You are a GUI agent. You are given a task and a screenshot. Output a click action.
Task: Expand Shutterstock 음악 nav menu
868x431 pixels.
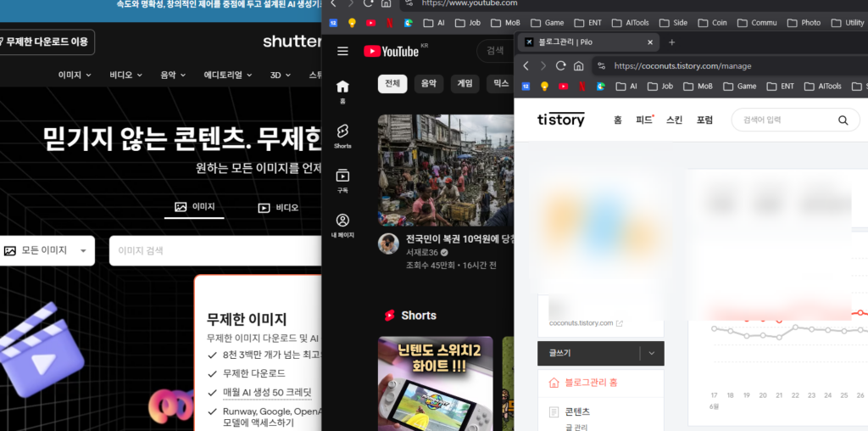coord(173,75)
